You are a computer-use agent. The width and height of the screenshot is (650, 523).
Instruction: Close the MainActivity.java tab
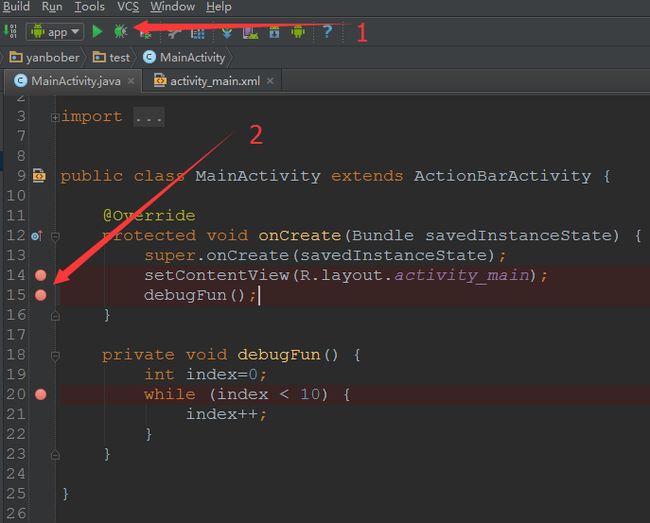131,81
